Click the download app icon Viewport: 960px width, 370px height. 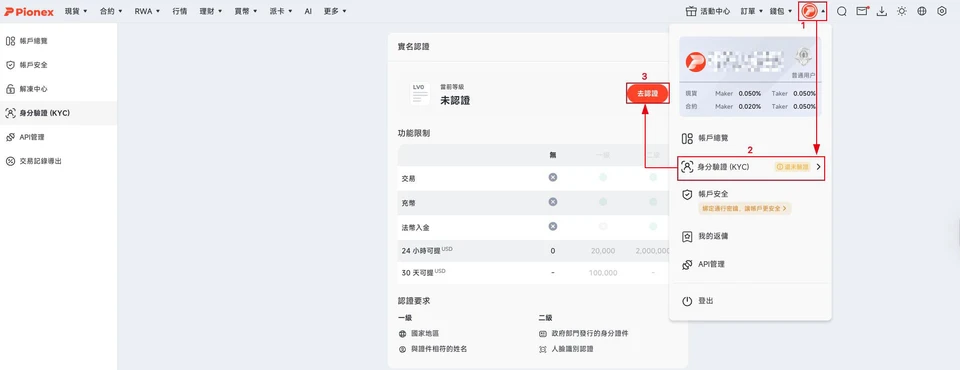(882, 11)
